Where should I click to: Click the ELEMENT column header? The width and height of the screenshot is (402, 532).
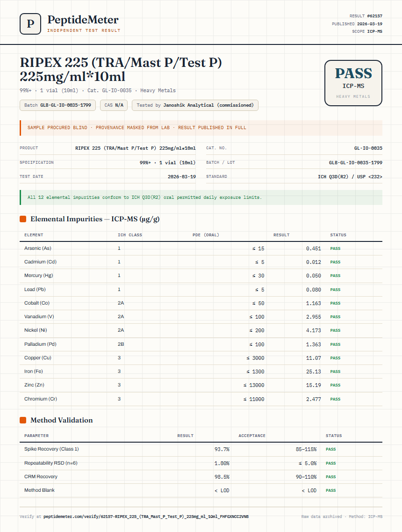point(34,235)
